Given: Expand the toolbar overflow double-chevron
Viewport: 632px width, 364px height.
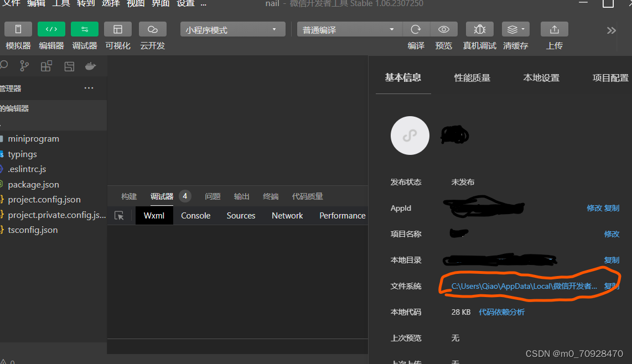Looking at the screenshot, I should pyautogui.click(x=611, y=30).
